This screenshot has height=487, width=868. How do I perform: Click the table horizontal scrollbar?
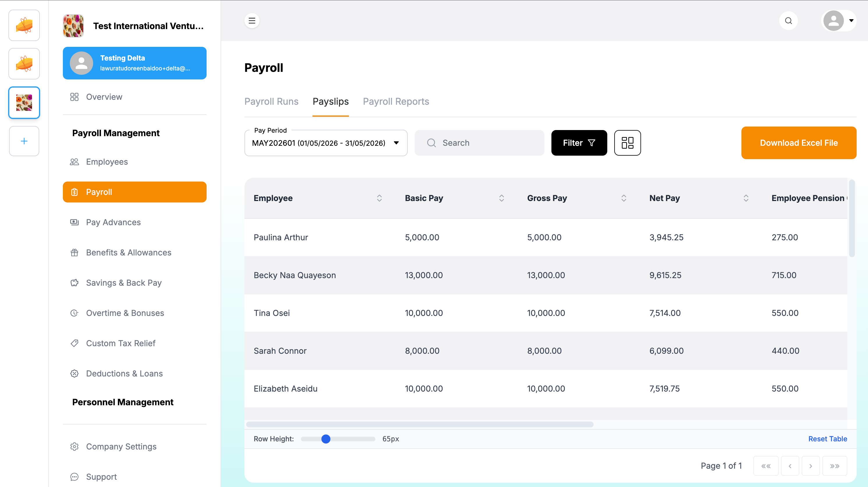(420, 424)
